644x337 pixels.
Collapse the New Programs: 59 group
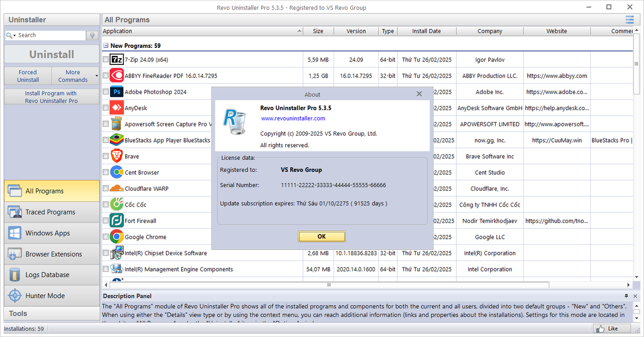tap(106, 45)
